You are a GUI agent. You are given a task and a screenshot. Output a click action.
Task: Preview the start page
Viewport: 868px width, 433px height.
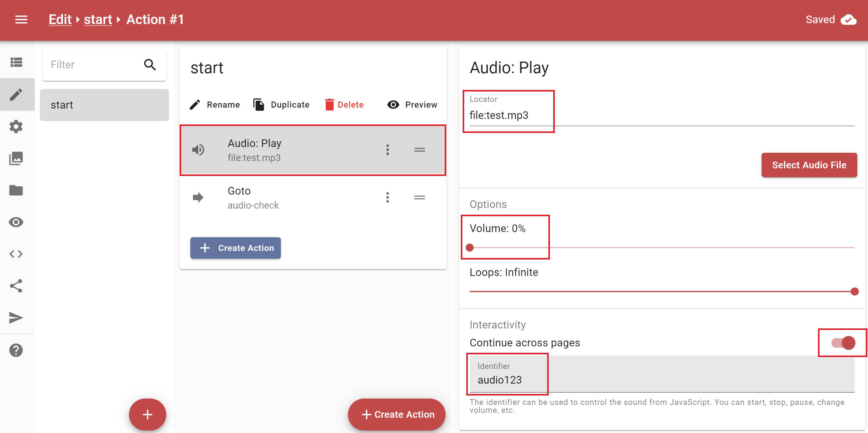click(x=412, y=105)
